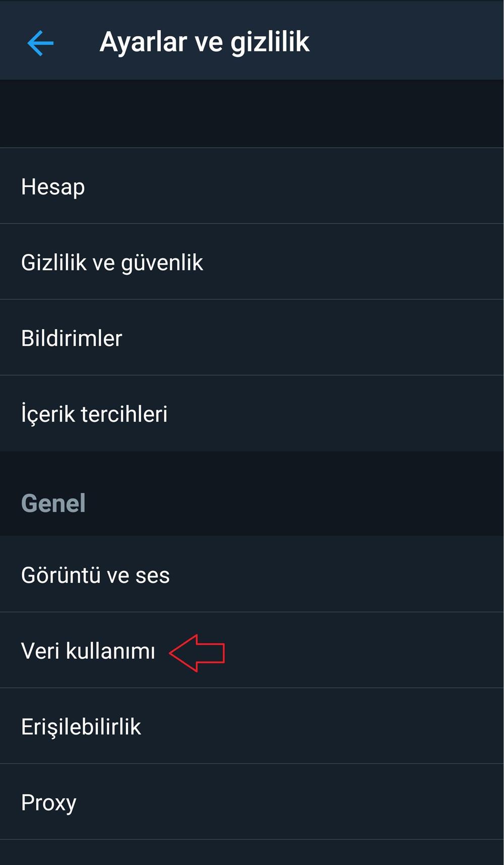The image size is (504, 865).
Task: Click the Genel section header
Action: (x=53, y=503)
